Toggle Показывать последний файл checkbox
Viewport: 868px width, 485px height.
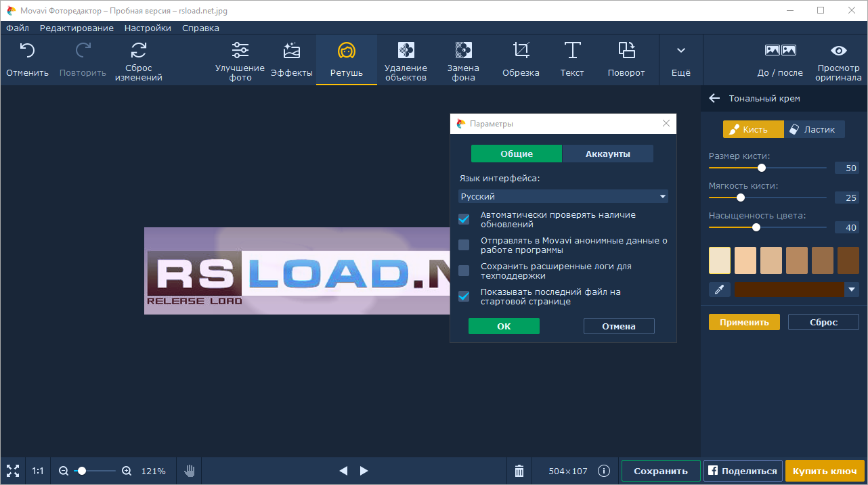pyautogui.click(x=464, y=296)
